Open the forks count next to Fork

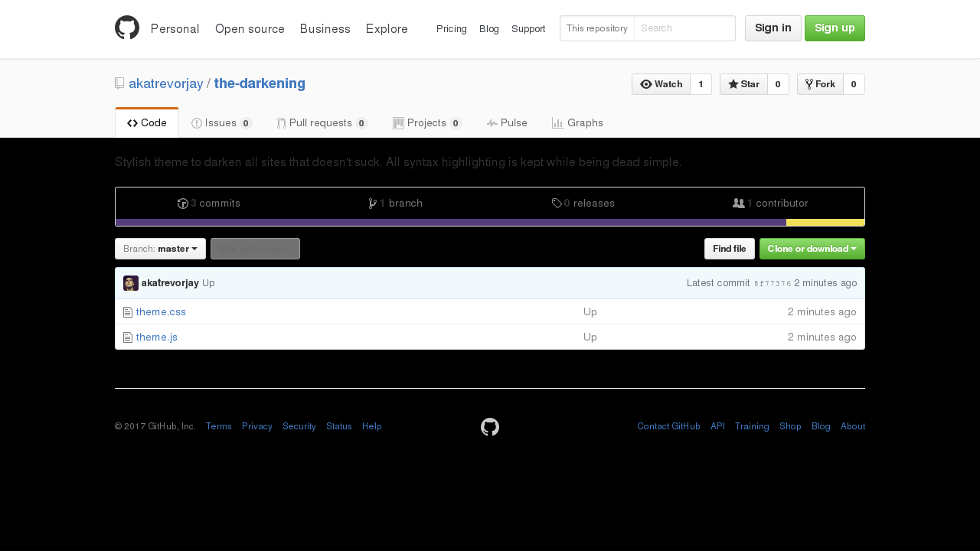[854, 84]
